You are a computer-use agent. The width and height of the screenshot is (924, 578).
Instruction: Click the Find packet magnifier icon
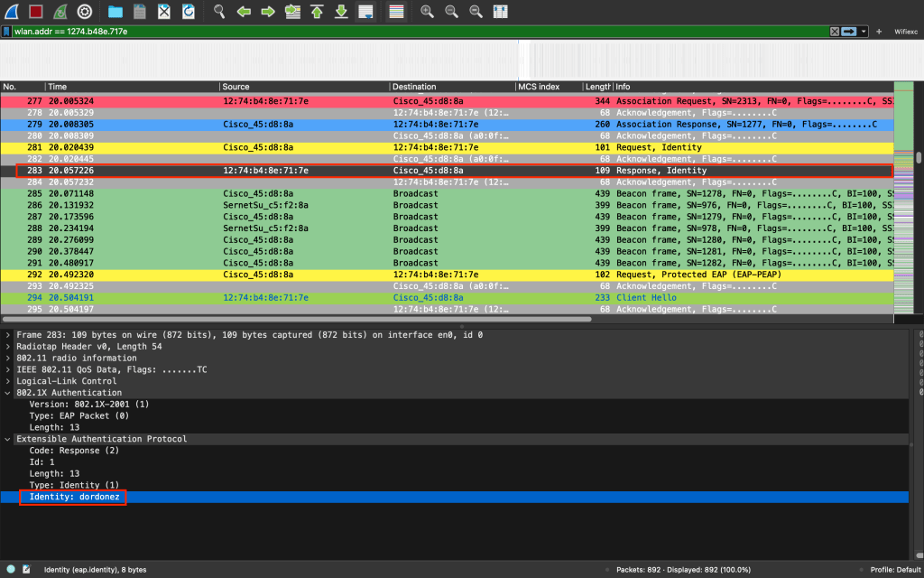[x=219, y=12]
